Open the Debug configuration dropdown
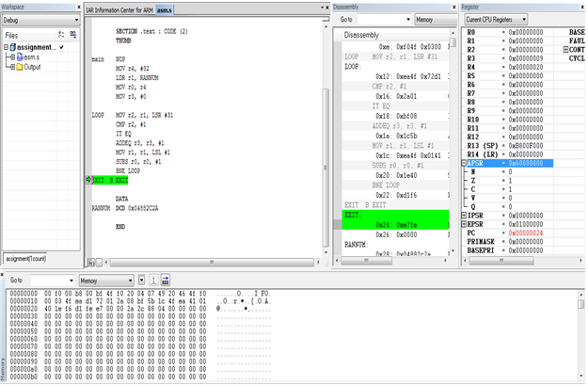The image size is (588, 386). [x=40, y=21]
